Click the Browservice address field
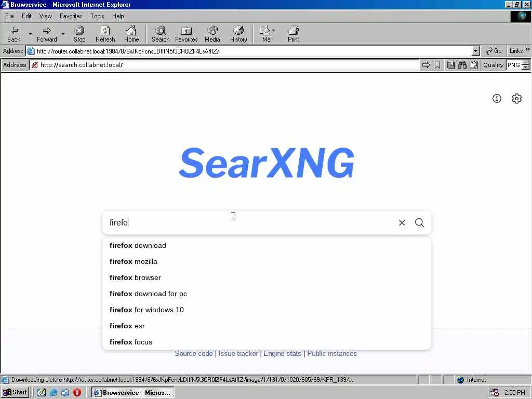 tap(224, 65)
